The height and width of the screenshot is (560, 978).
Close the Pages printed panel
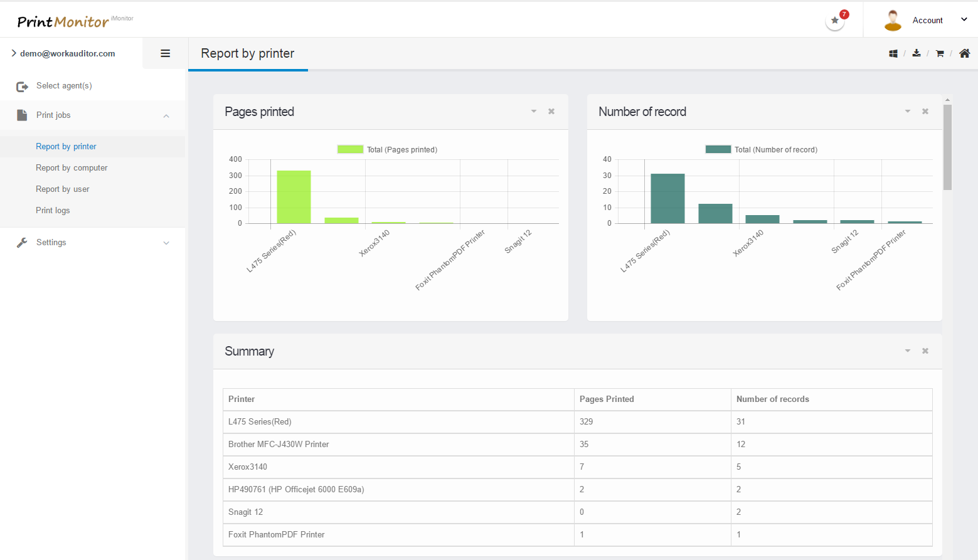coord(551,112)
